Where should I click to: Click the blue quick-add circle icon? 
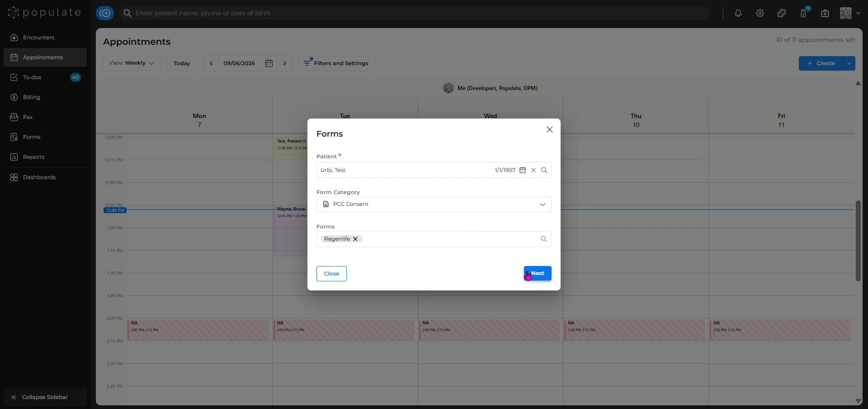point(105,13)
